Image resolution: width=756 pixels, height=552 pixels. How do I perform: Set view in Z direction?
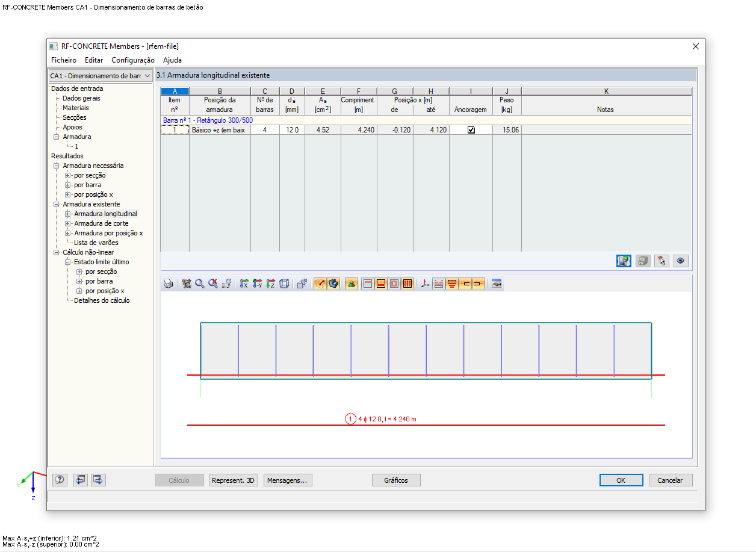click(270, 284)
